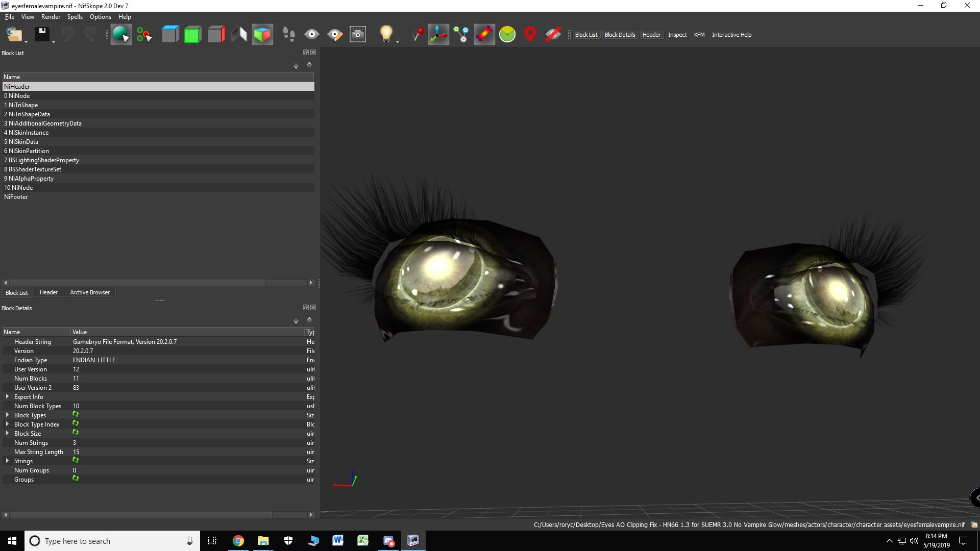980x551 pixels.
Task: Click the Inspect toolbar button
Action: tap(677, 35)
